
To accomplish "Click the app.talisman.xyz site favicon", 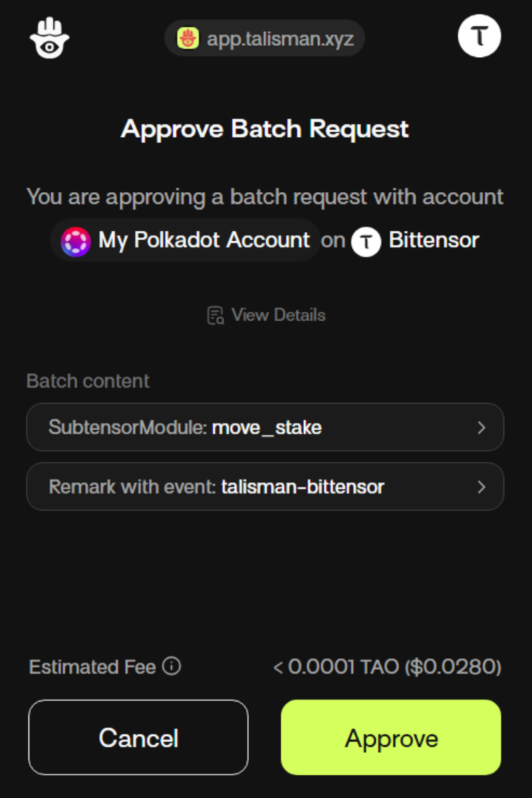I will 188,39.
